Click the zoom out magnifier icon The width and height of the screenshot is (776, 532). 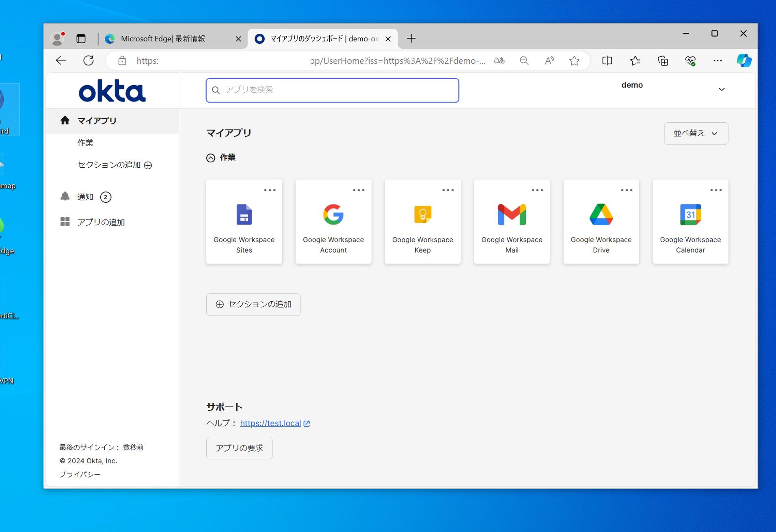tap(524, 61)
